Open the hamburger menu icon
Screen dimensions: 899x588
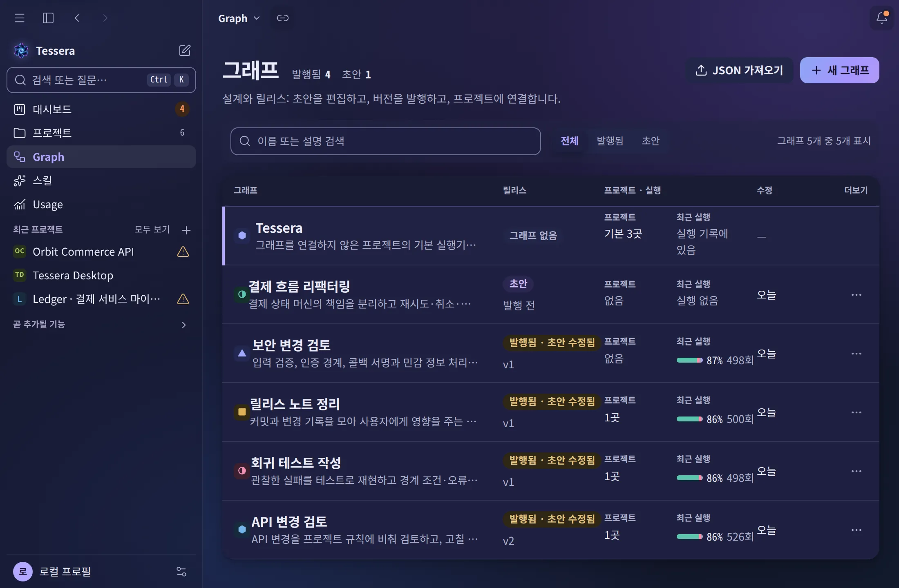pos(20,18)
